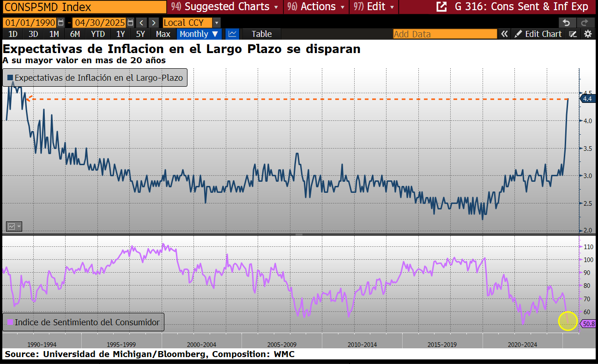598x364 pixels.
Task: Click the 2015-2019 x-axis label
Action: pyautogui.click(x=443, y=344)
